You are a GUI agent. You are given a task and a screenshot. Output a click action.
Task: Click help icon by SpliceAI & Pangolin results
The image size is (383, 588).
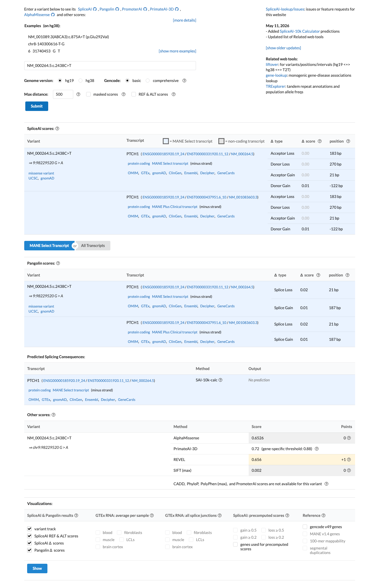click(76, 516)
